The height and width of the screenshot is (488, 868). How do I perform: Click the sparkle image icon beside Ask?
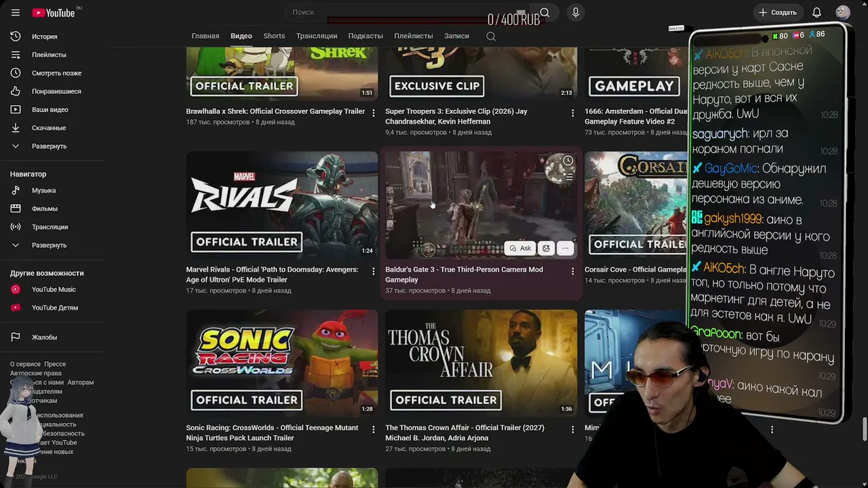click(546, 248)
